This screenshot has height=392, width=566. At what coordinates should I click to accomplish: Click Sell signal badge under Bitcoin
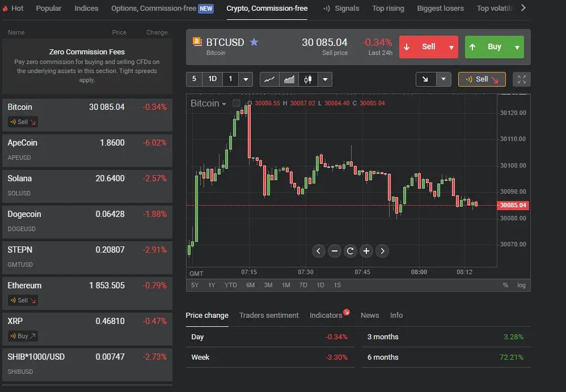(23, 122)
